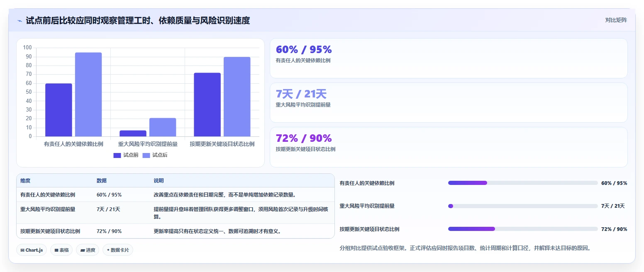Click the description starting 更新率提高只有在
The image size is (644, 272).
[x=217, y=231]
